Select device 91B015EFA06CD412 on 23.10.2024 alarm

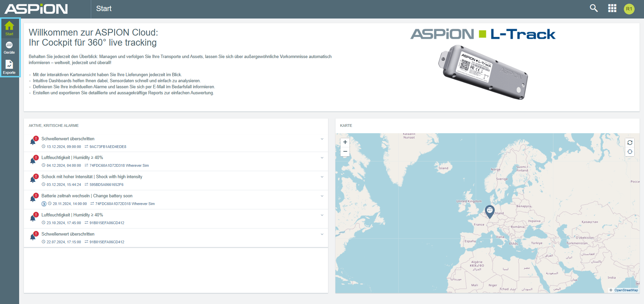(107, 223)
